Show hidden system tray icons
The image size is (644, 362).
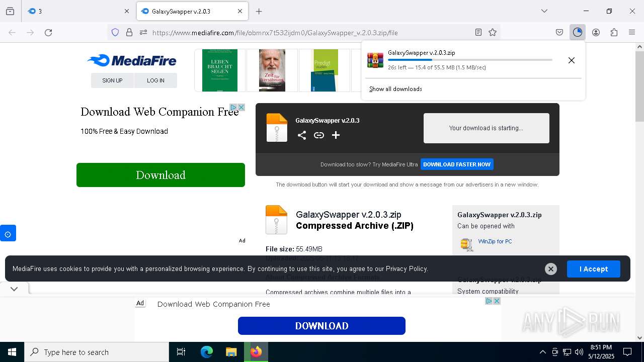tap(542, 352)
